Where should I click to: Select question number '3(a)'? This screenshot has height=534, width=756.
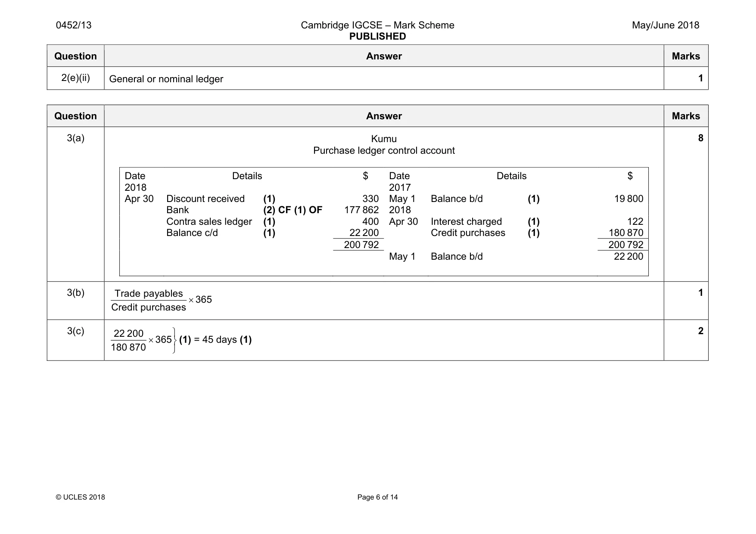click(75, 138)
